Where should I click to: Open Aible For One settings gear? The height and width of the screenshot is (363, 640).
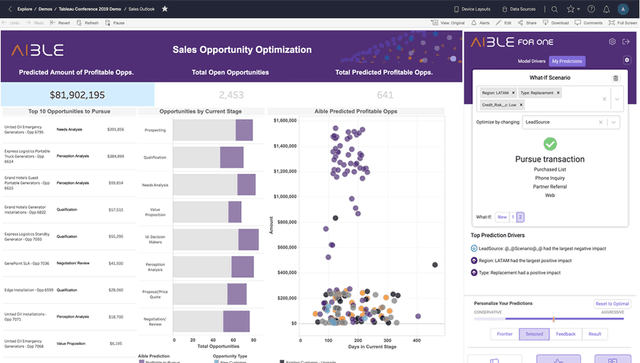[x=612, y=42]
